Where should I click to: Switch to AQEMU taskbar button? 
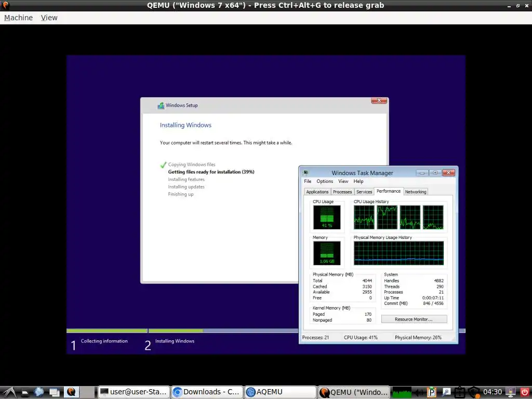[x=280, y=392]
